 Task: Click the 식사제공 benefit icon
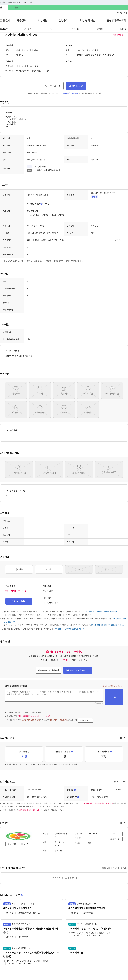pos(88,409)
